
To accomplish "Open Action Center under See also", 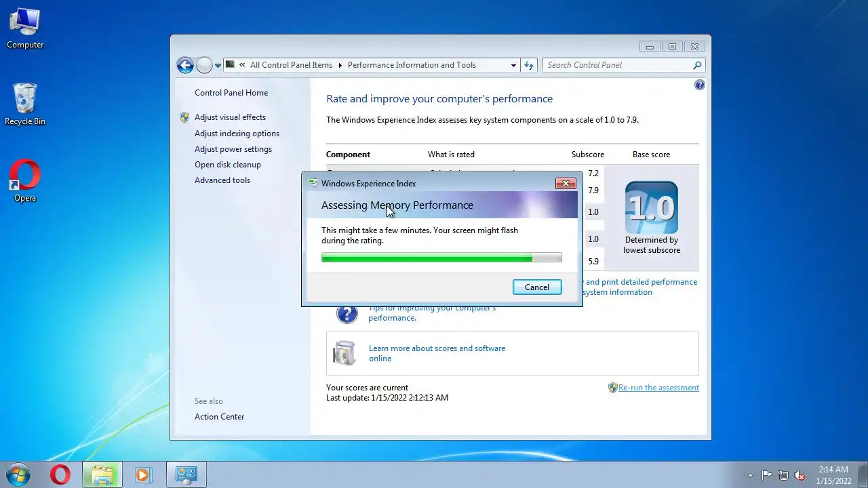I will tap(219, 417).
